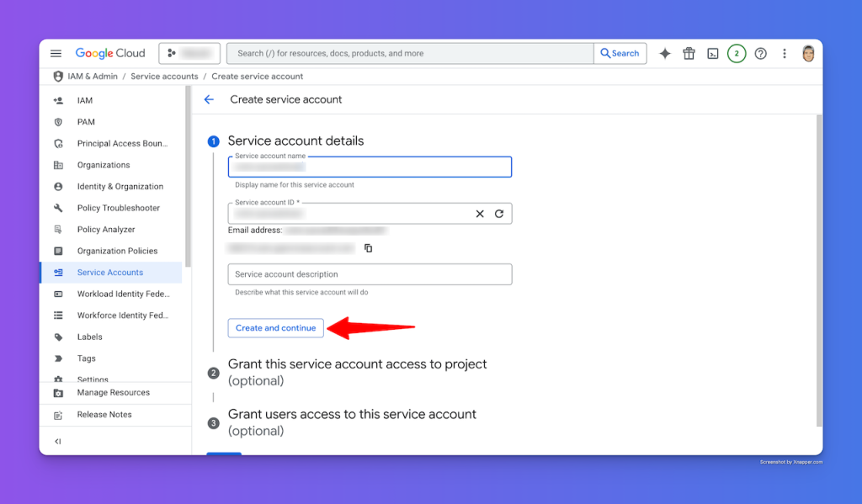Viewport: 862px width, 504px height.
Task: Click the Labels tag icon
Action: [58, 337]
